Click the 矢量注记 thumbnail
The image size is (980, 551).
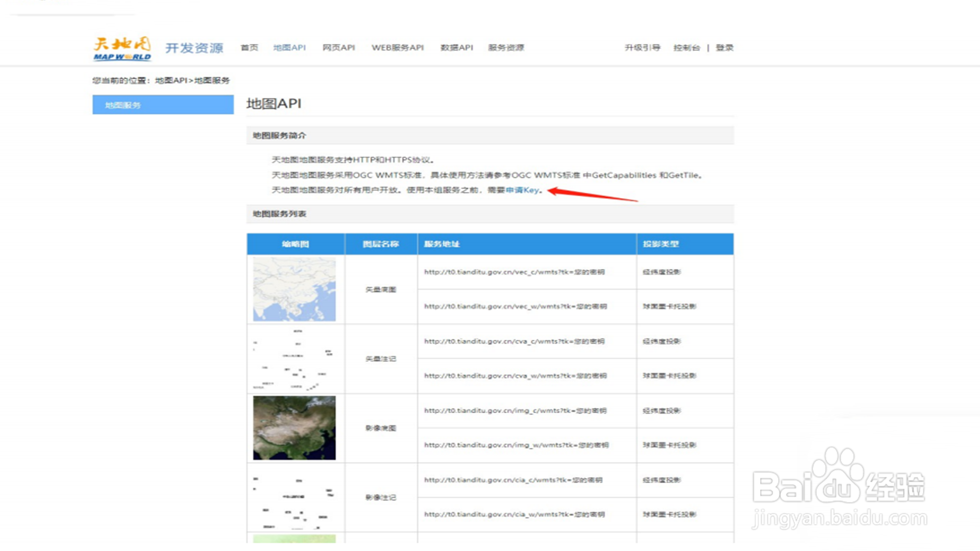click(295, 359)
